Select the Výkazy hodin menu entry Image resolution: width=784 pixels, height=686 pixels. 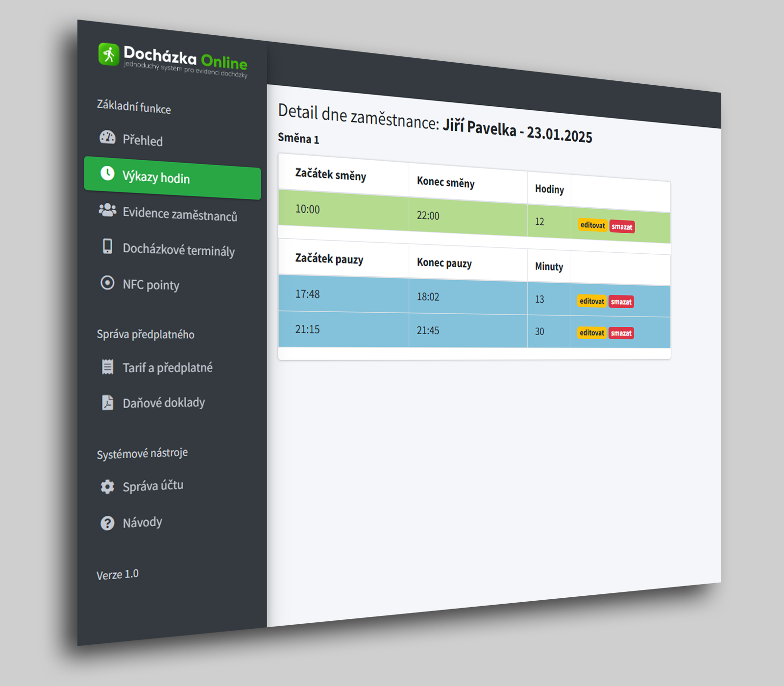coord(172,178)
